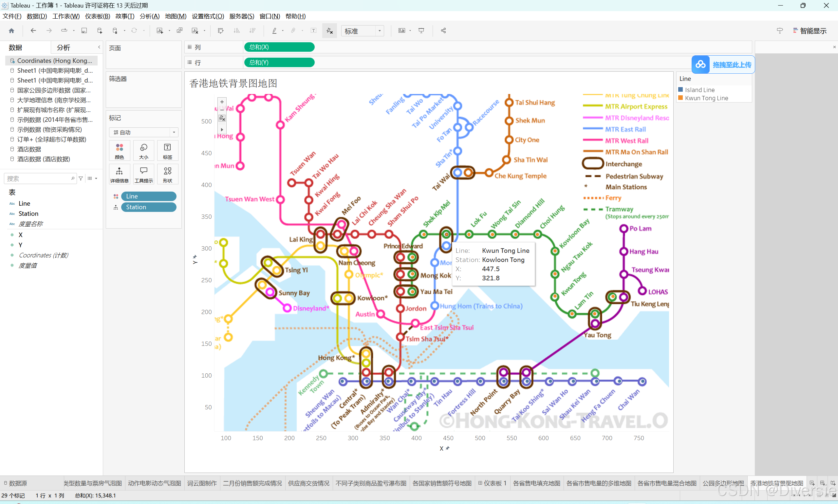Image resolution: width=838 pixels, height=504 pixels.
Task: Select the X measure field
Action: 20,235
